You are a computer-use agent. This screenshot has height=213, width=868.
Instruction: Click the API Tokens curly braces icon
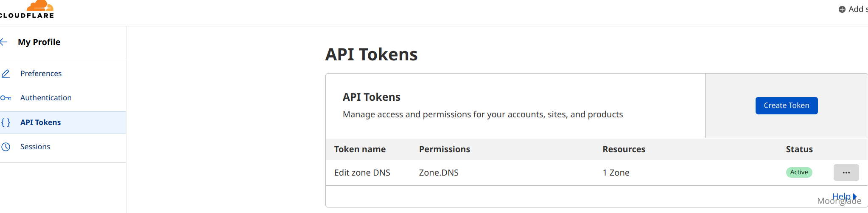(6, 122)
